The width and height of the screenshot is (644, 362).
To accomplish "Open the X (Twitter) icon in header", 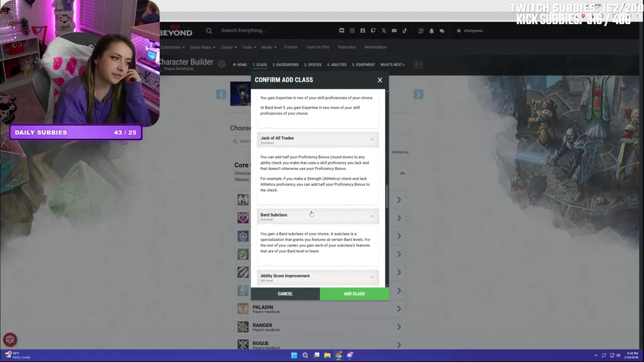I will (x=383, y=31).
